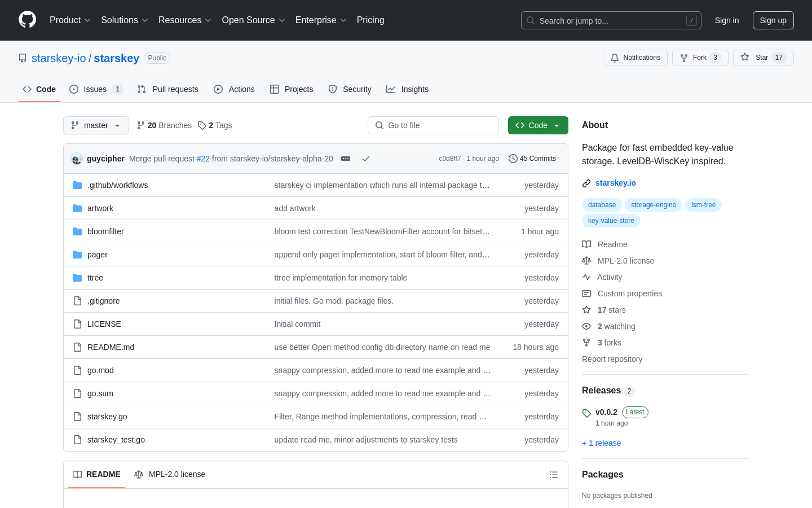Click the book icon beside Readme

pyautogui.click(x=586, y=244)
